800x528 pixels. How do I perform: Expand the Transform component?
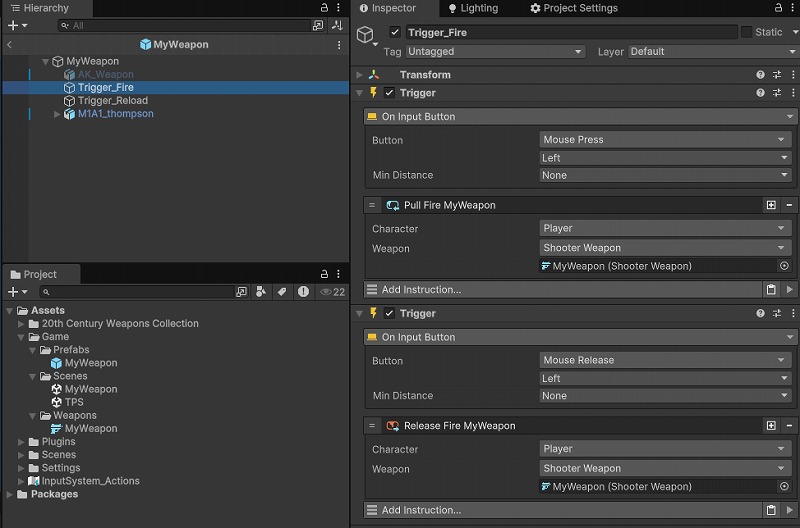click(359, 75)
